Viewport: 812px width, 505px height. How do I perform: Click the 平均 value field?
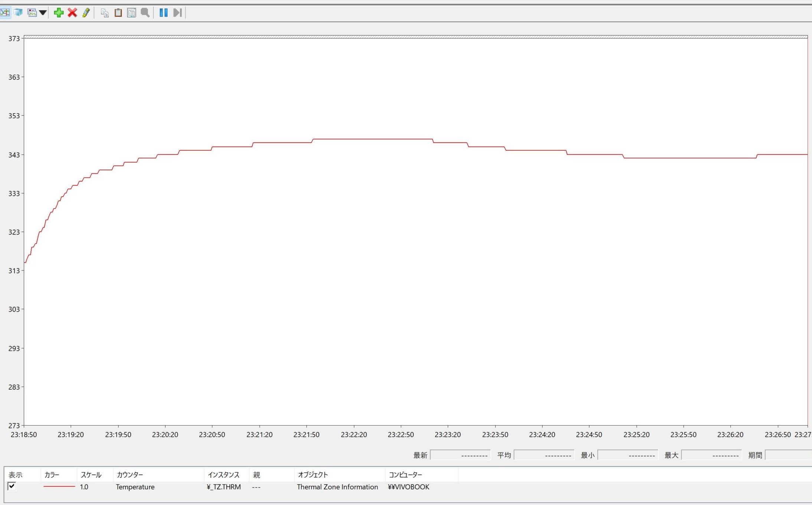(544, 455)
